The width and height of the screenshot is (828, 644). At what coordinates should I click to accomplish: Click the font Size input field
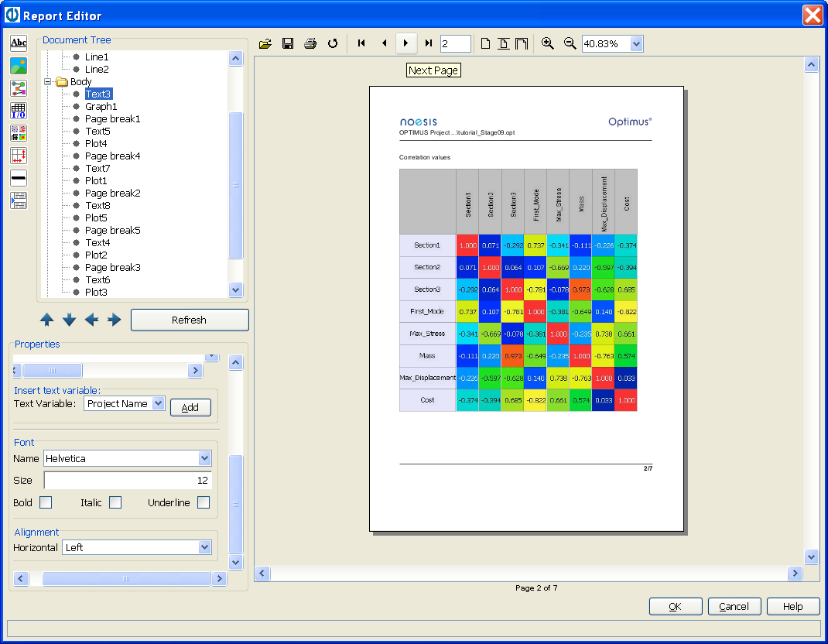point(128,481)
